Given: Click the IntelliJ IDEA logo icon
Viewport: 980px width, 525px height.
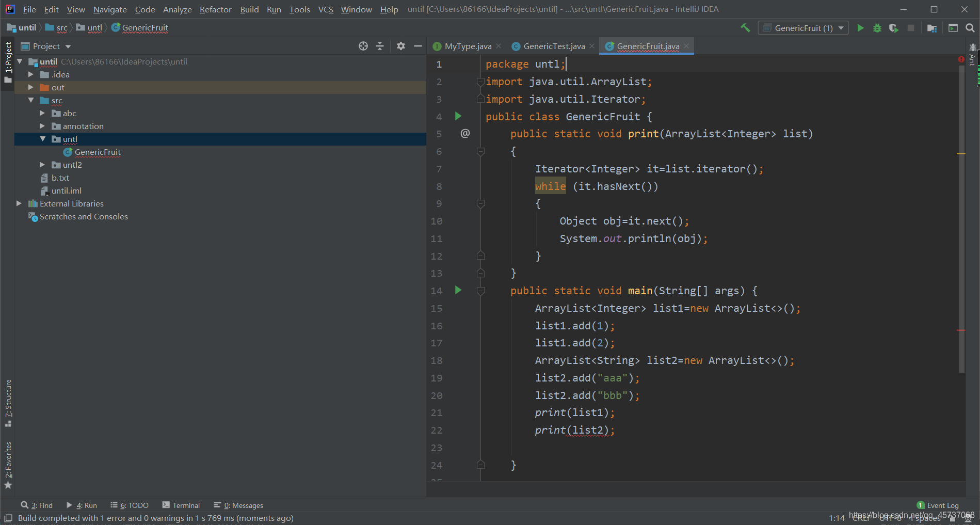Looking at the screenshot, I should [x=10, y=9].
